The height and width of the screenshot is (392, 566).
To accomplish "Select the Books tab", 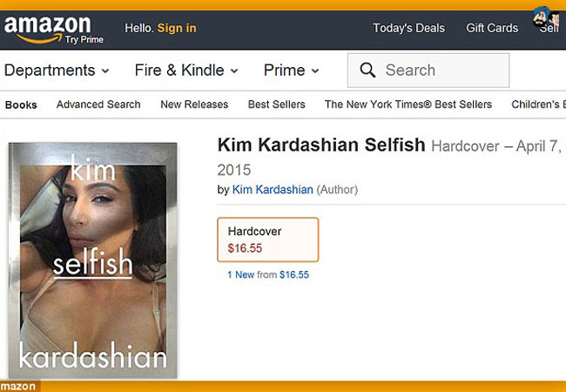I will tap(21, 105).
